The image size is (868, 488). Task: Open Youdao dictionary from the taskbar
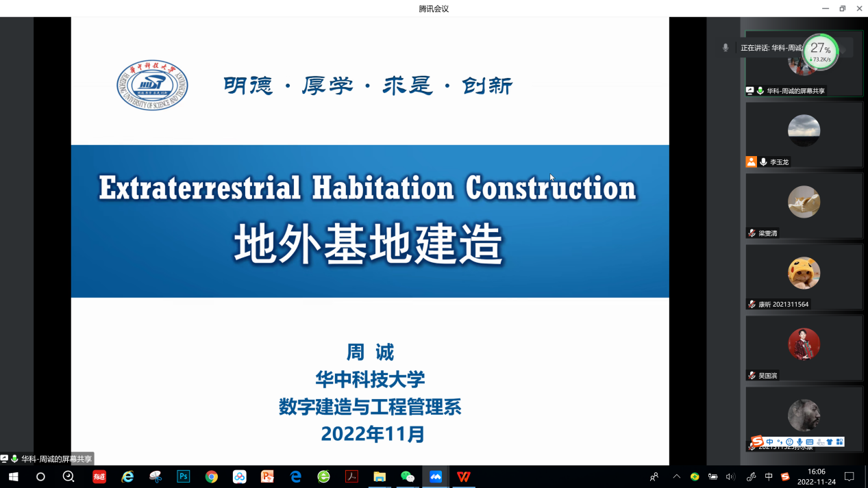(99, 476)
